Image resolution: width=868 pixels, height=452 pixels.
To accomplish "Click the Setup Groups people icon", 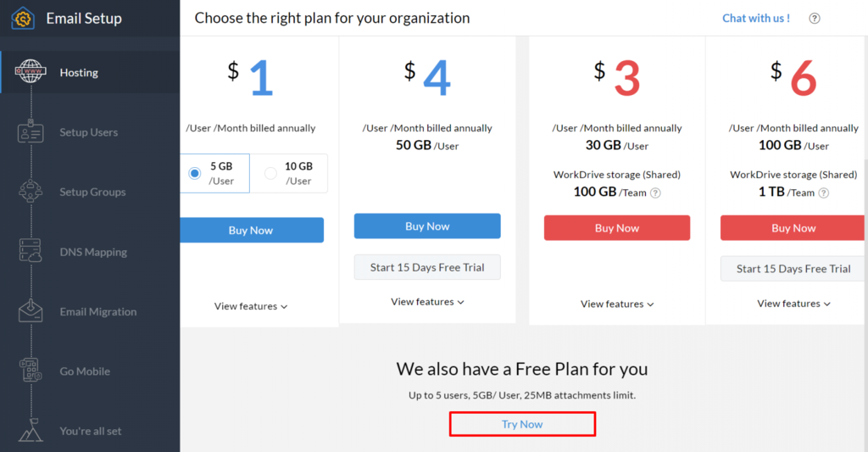I will pyautogui.click(x=31, y=192).
